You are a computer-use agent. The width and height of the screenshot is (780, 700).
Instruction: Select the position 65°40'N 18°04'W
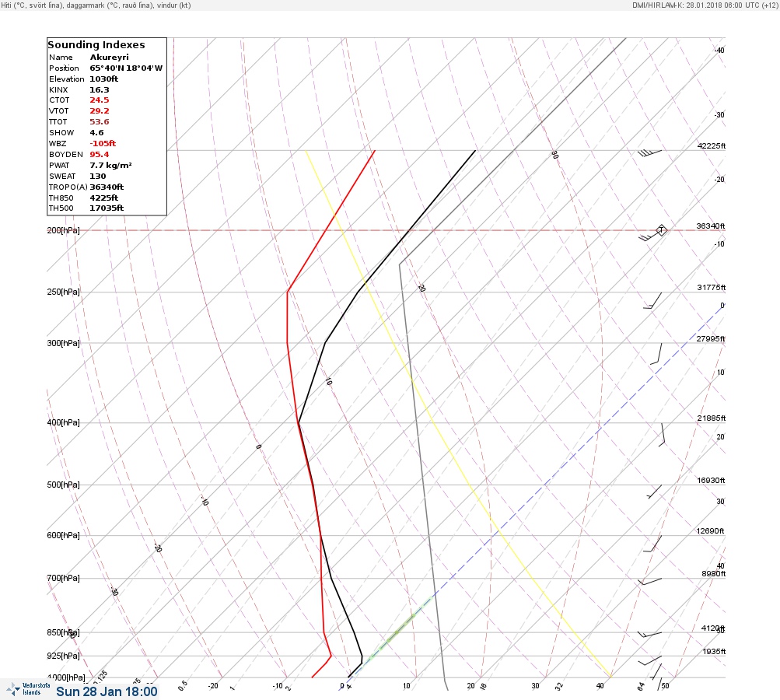click(x=126, y=68)
